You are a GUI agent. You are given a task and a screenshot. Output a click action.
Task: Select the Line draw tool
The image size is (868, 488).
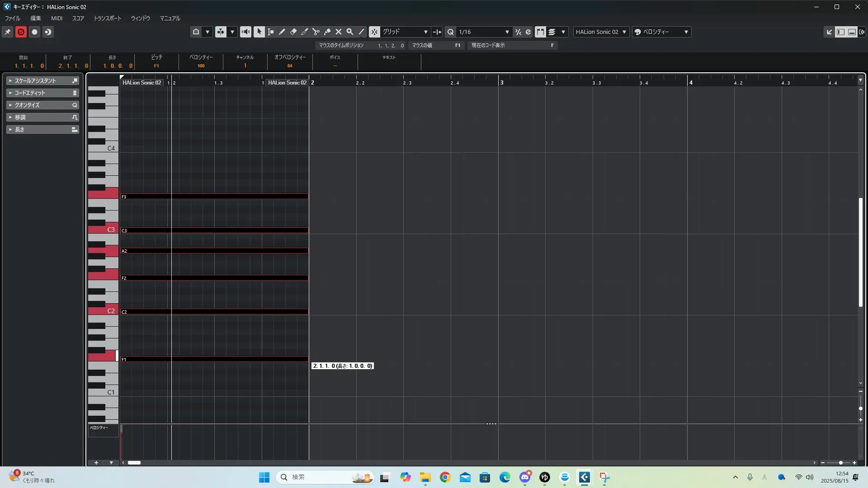pos(361,32)
